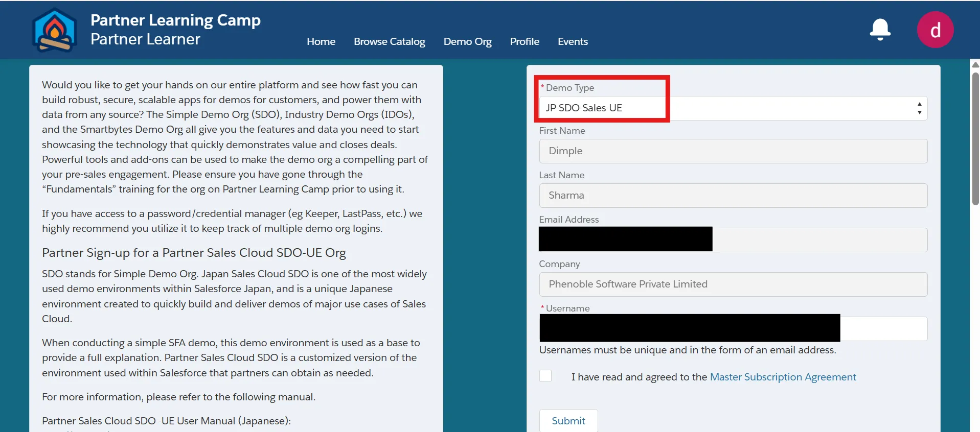Focus the Email Address field
The image size is (980, 432).
[x=818, y=240]
